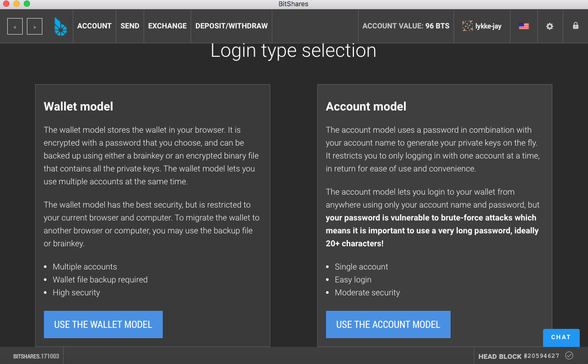Click the Multiple accounts bullet
Viewport: 588px width, 364px height.
tap(85, 266)
